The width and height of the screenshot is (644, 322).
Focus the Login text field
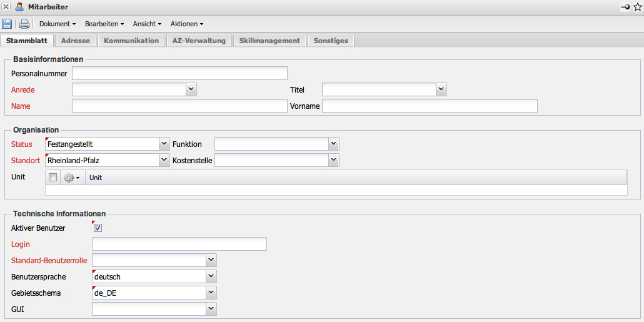[179, 244]
